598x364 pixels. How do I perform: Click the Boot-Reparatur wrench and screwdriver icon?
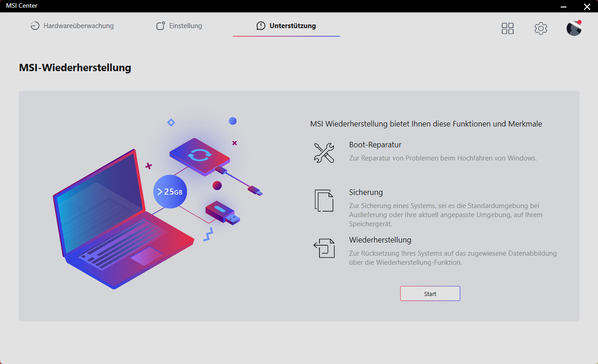[x=324, y=153]
